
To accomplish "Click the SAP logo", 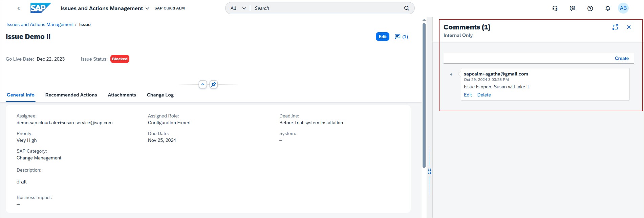I will pos(40,8).
